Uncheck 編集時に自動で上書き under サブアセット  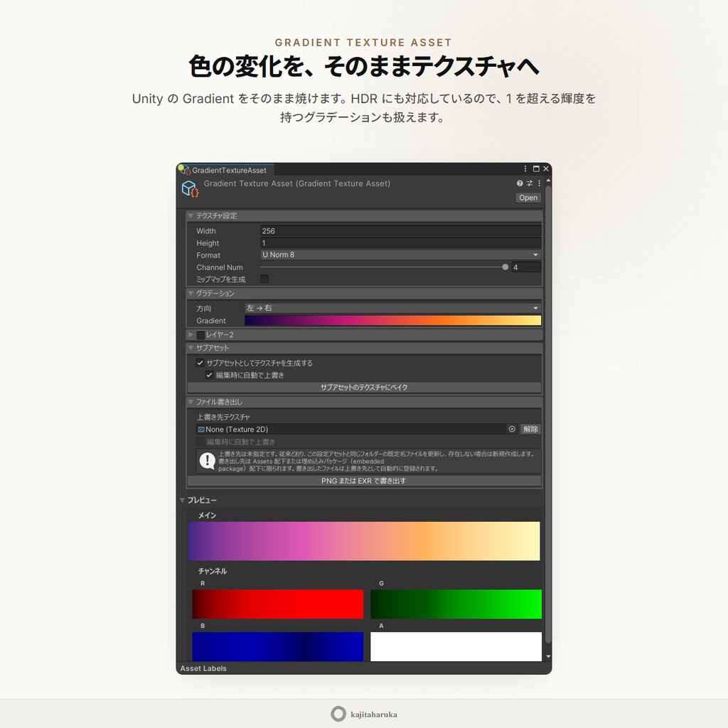[210, 375]
